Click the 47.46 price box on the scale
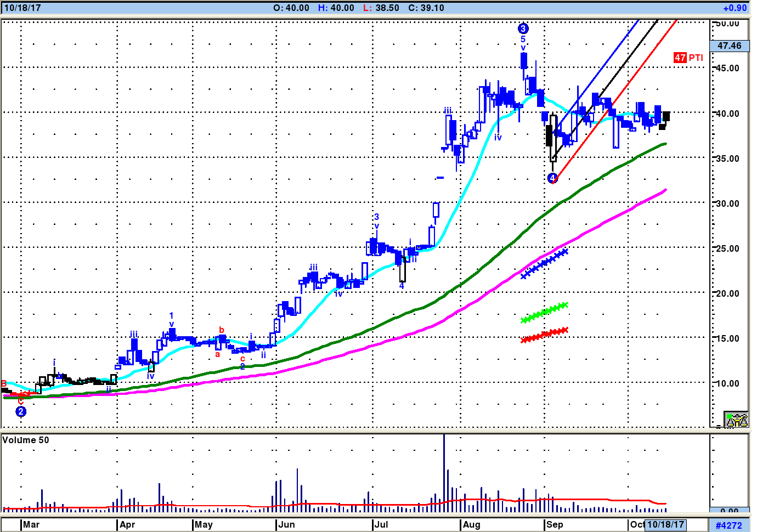The image size is (768, 532). 729,46
